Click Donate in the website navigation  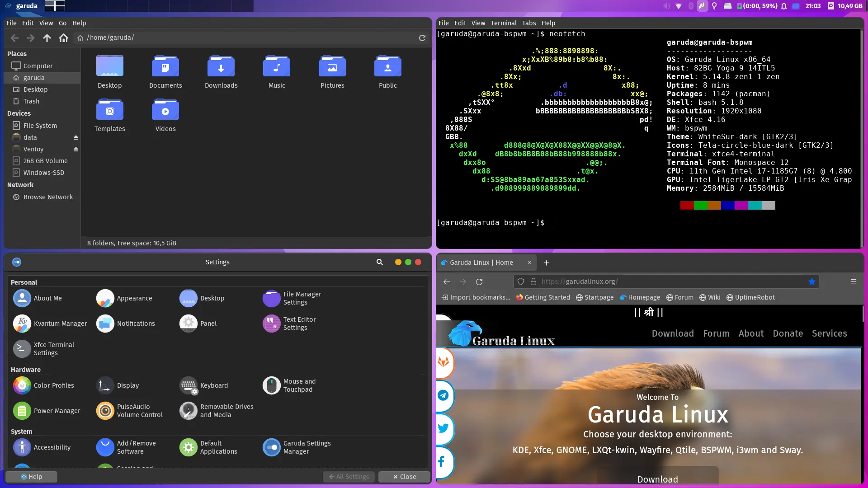click(788, 333)
